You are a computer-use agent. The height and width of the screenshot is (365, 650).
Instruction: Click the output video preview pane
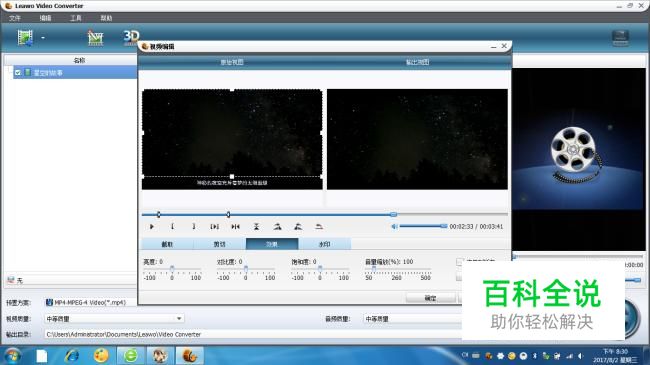pos(417,139)
